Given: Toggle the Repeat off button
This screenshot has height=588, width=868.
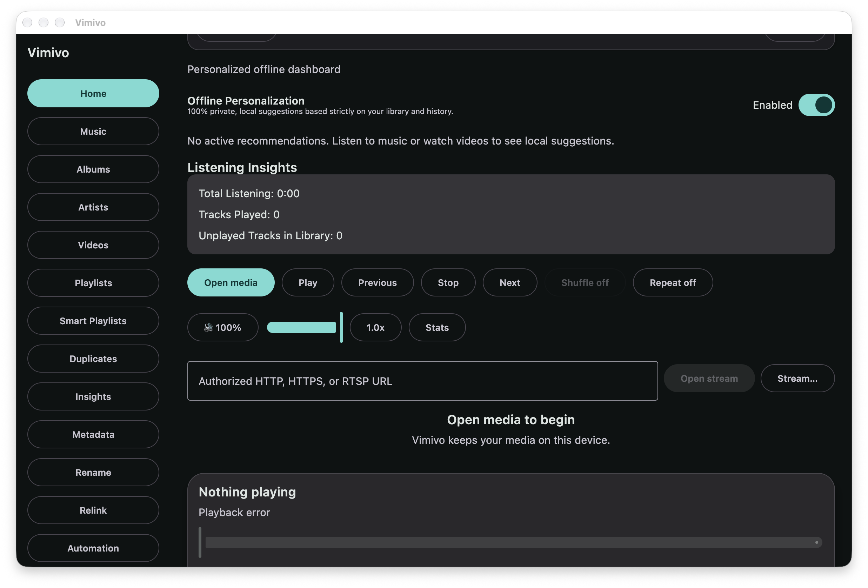Looking at the screenshot, I should 672,283.
